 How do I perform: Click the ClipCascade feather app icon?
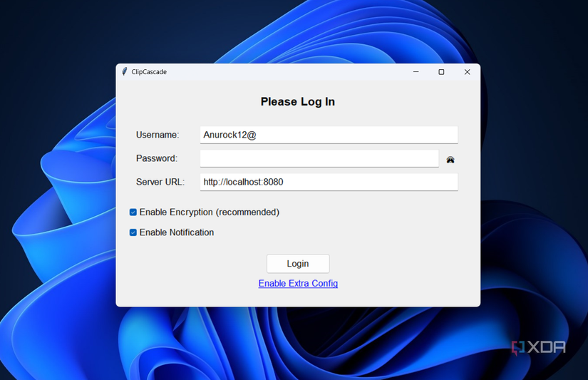click(125, 71)
